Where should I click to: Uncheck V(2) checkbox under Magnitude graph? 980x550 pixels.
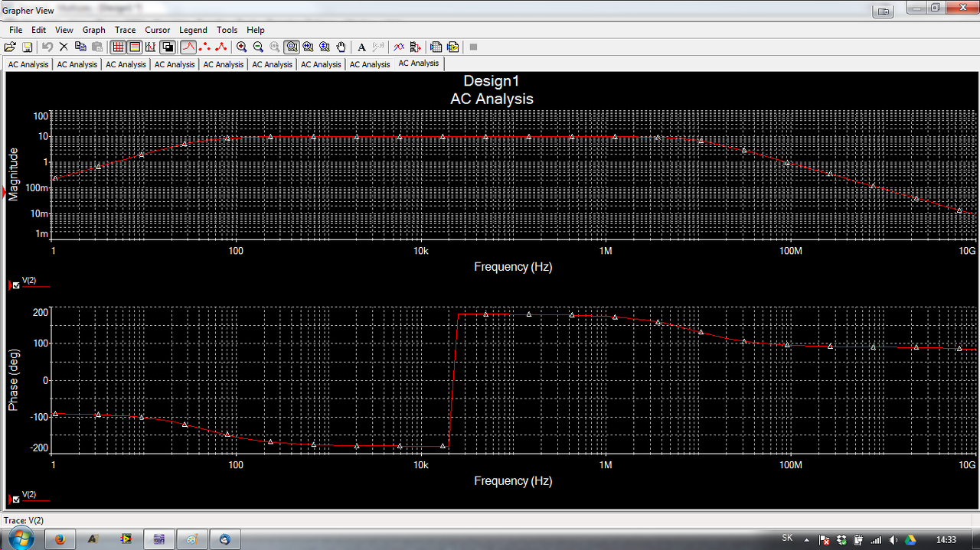pos(16,286)
